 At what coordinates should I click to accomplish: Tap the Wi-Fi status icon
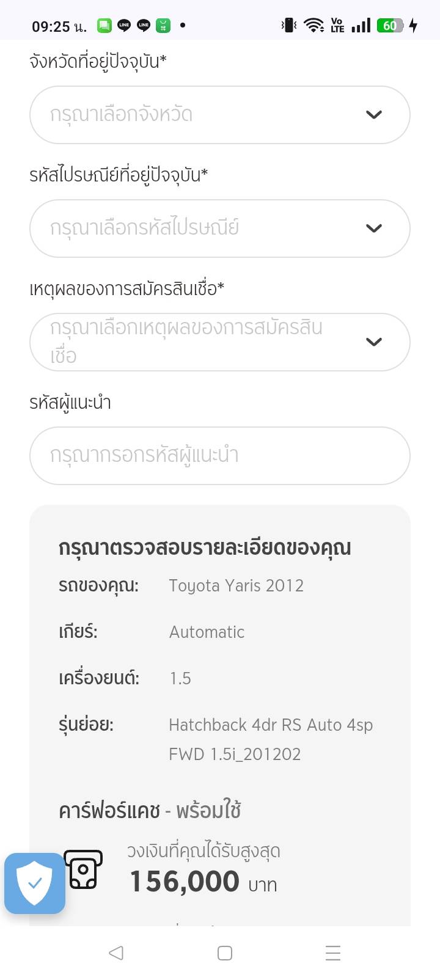(314, 26)
